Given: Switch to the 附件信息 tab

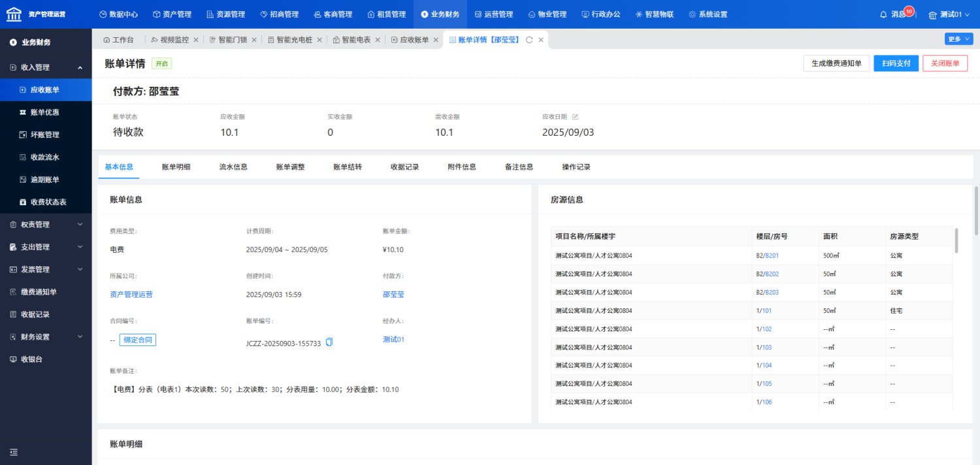Looking at the screenshot, I should tap(462, 167).
